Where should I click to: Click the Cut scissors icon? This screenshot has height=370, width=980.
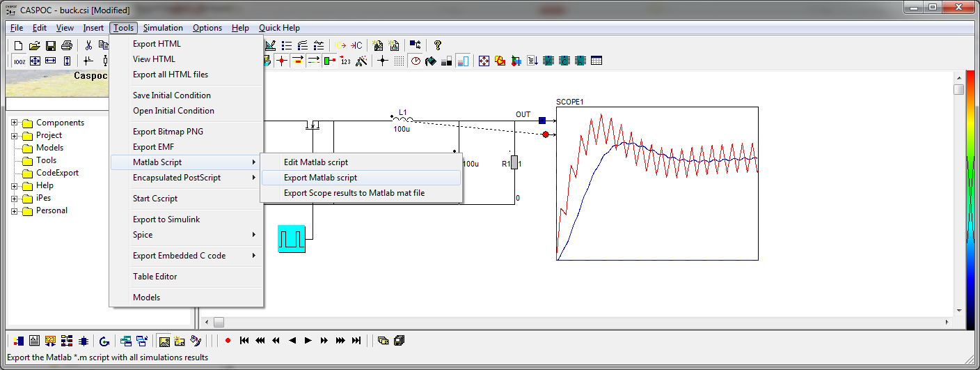coord(88,45)
